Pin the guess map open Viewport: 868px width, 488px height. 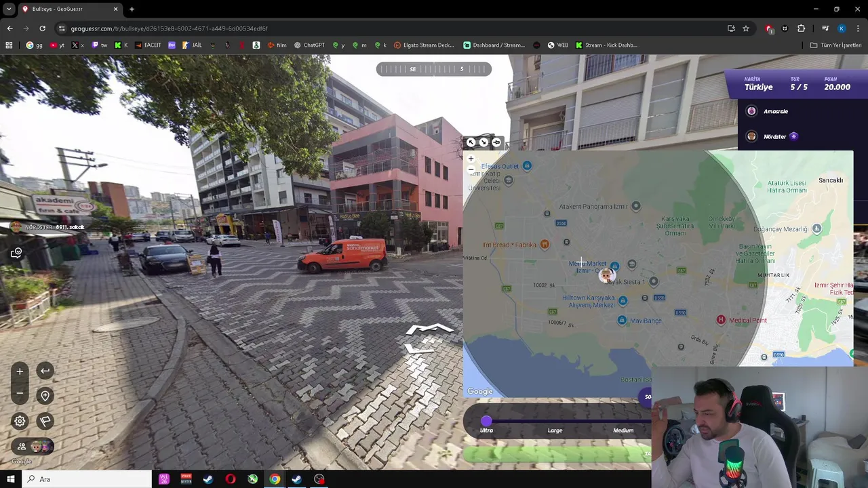click(496, 142)
